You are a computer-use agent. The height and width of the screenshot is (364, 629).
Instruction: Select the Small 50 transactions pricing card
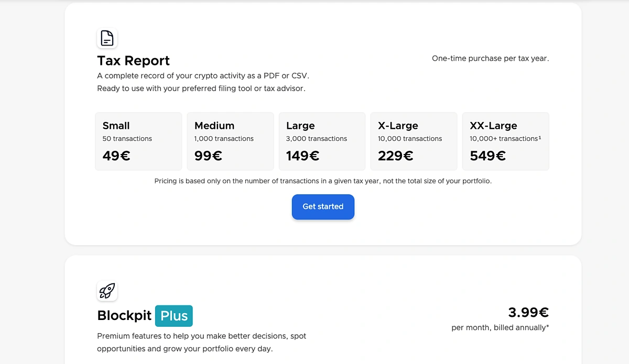[x=138, y=141]
